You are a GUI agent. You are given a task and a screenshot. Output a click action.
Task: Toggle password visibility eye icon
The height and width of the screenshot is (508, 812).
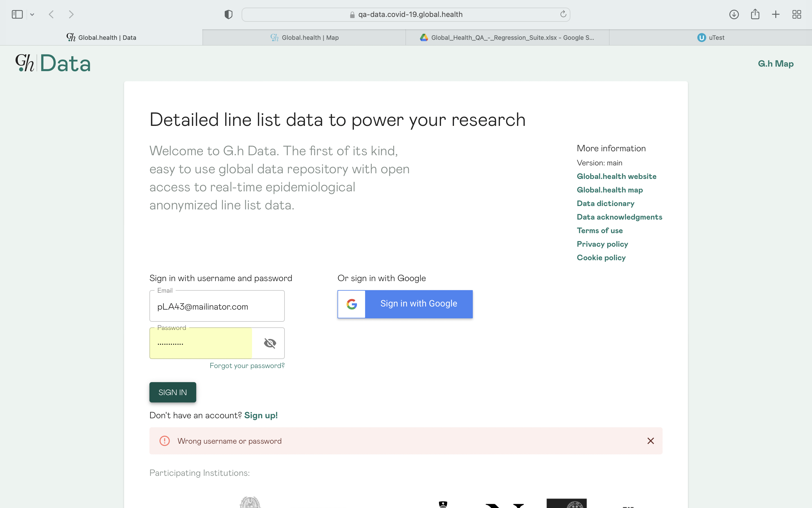pyautogui.click(x=270, y=343)
